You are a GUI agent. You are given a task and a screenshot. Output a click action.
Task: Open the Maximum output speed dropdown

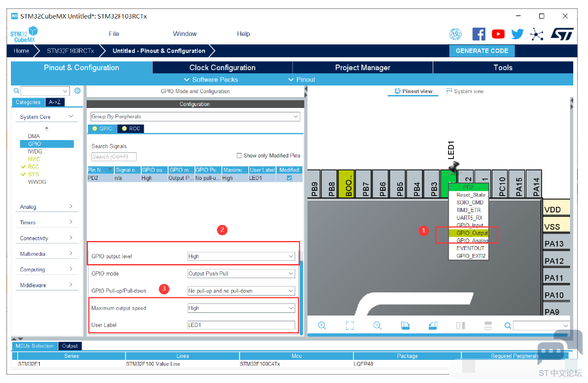click(241, 308)
